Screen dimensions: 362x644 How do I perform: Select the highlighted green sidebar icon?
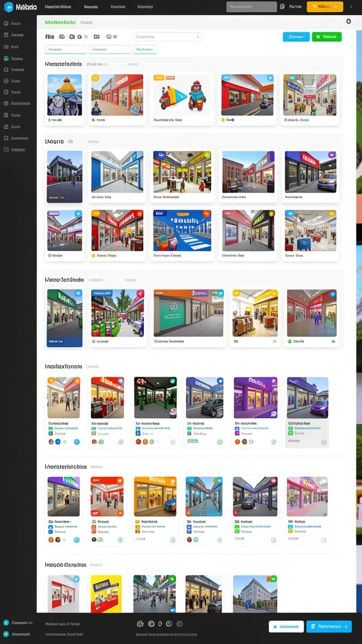pos(6,58)
